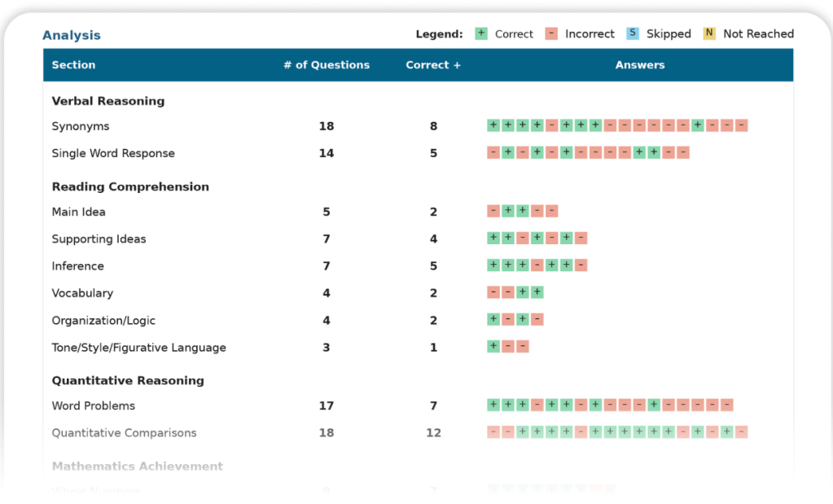Viewport: 833px width, 504px height.
Task: Click first answer box in Organization/Logic row
Action: 493,319
